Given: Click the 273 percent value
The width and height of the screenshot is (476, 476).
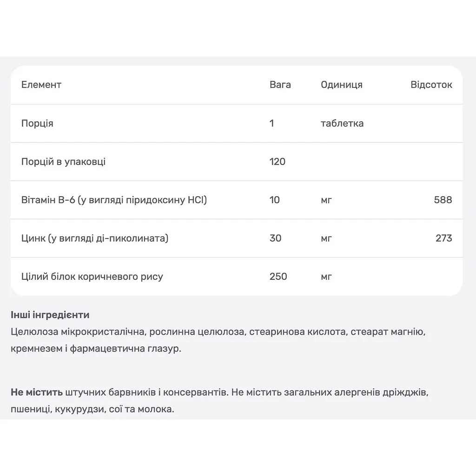Looking at the screenshot, I should 444,238.
